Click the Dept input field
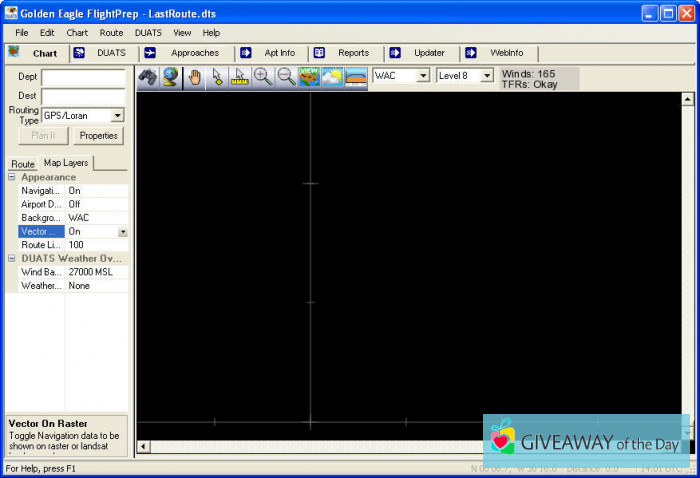 (x=83, y=78)
